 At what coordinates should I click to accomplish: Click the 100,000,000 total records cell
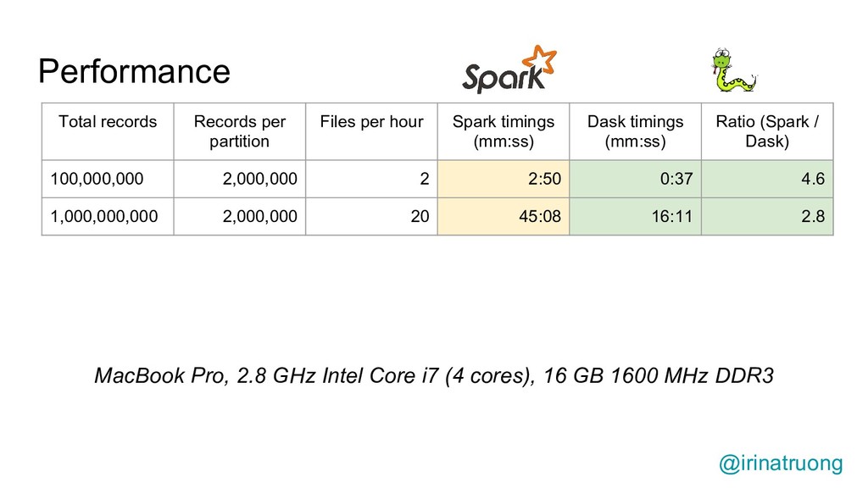coord(108,179)
